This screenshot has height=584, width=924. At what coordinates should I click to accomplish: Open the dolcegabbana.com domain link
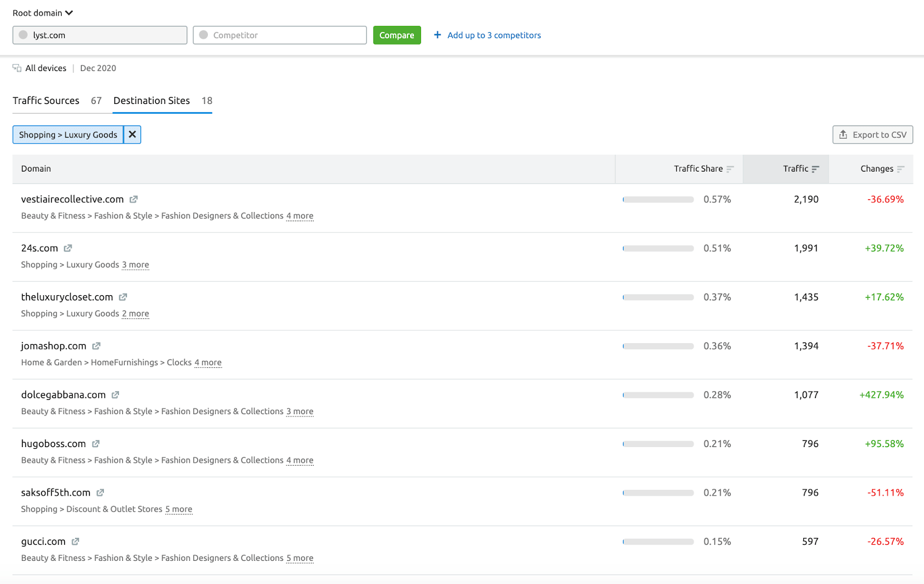pyautogui.click(x=64, y=395)
